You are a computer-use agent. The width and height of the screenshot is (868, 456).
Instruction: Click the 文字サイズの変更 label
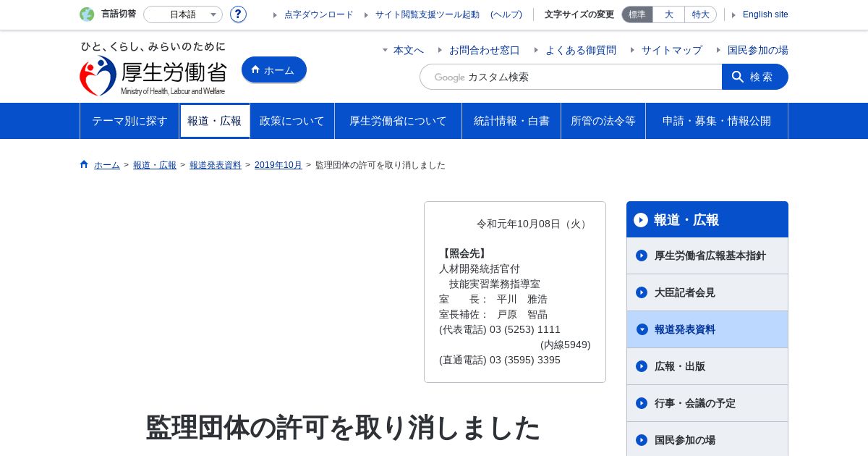pos(579,14)
